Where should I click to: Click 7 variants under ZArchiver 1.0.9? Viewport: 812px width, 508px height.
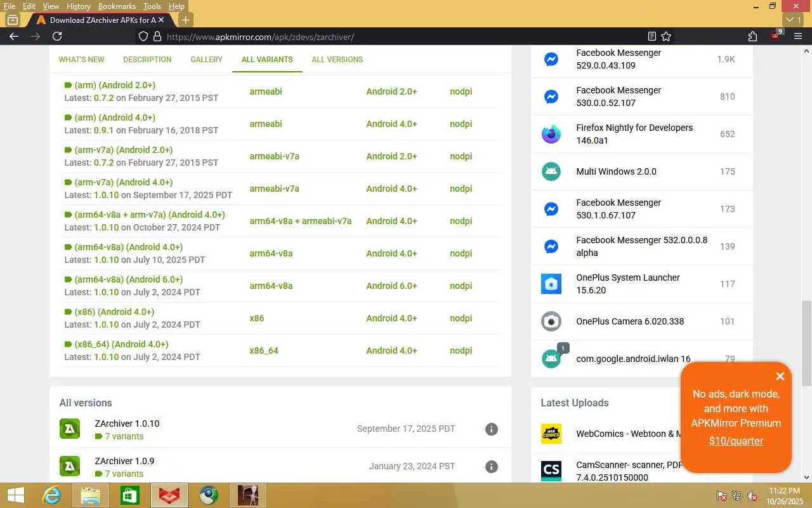click(x=124, y=474)
